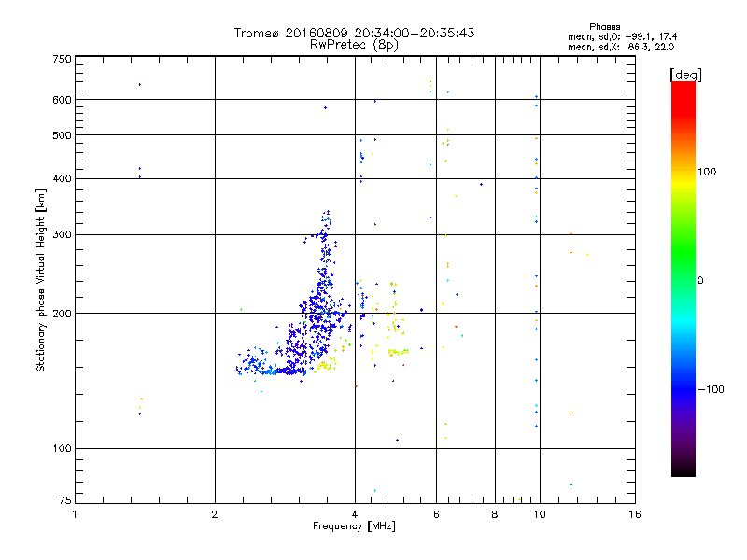This screenshot has width=747, height=560.
Task: Click the x-axis tick label '1'
Action: pos(75,514)
